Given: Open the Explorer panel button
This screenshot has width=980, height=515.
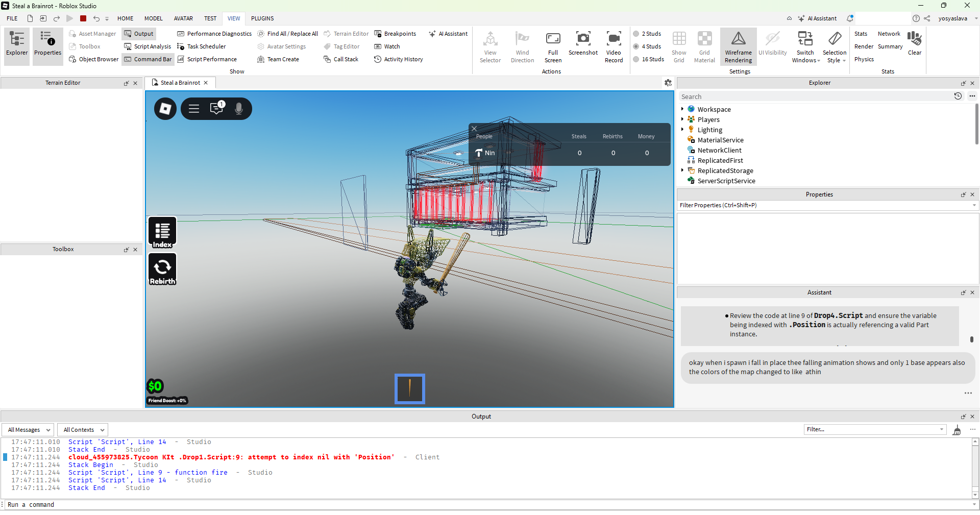Looking at the screenshot, I should 17,46.
